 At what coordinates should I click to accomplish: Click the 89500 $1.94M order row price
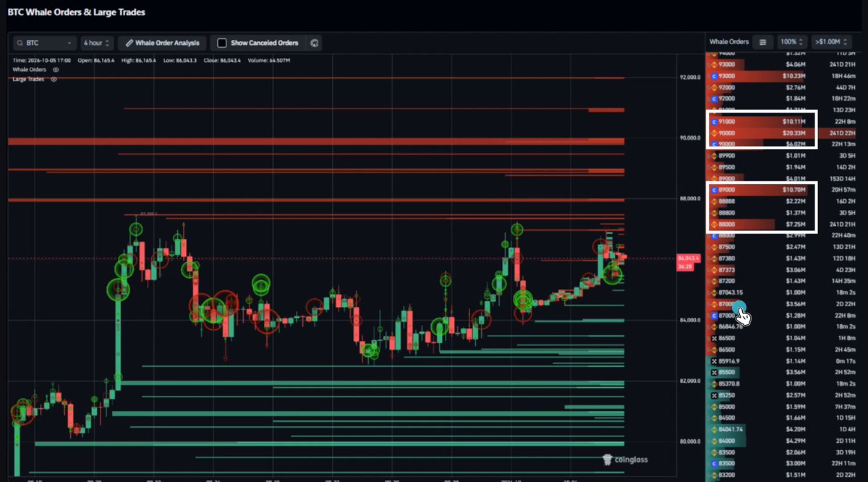click(727, 167)
